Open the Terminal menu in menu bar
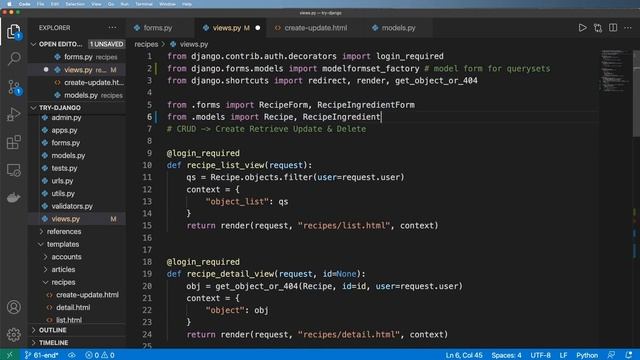 point(144,4)
